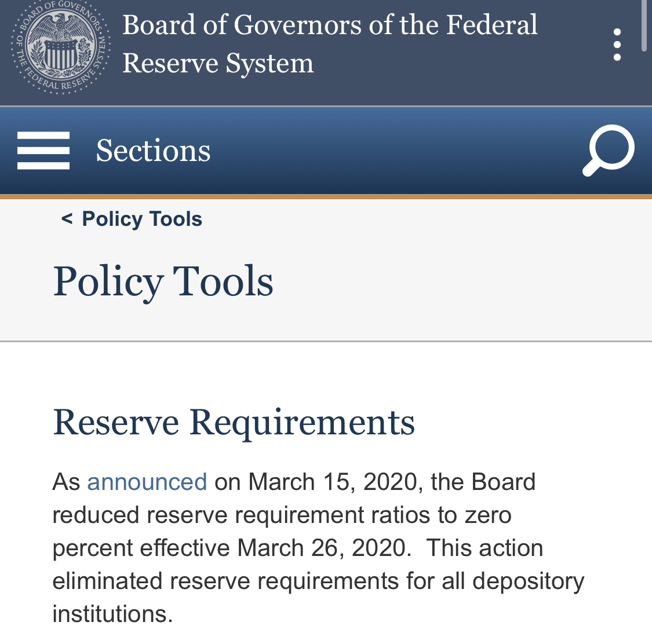Viewport: 652px width, 644px height.
Task: Click the March 26, 2020 date text
Action: point(322,548)
